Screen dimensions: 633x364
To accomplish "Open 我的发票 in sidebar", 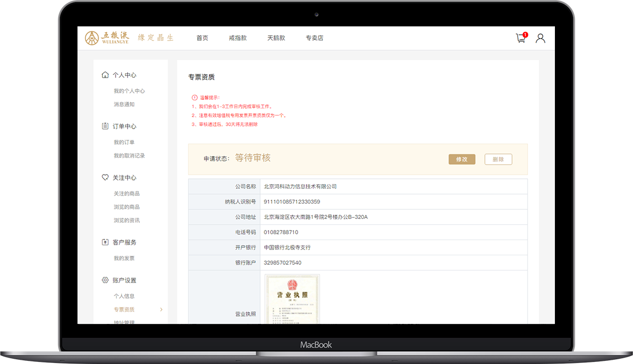I will (x=124, y=258).
